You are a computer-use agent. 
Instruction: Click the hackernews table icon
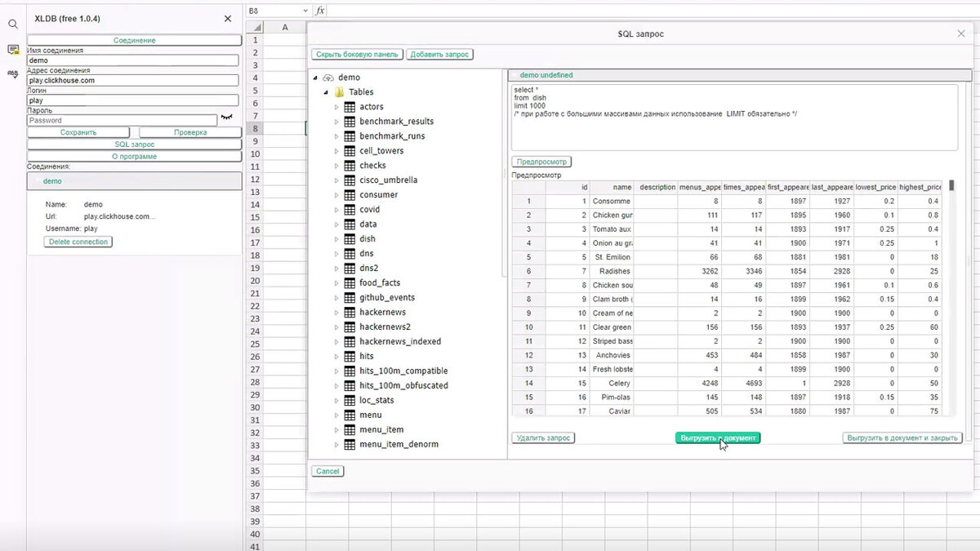coord(350,313)
